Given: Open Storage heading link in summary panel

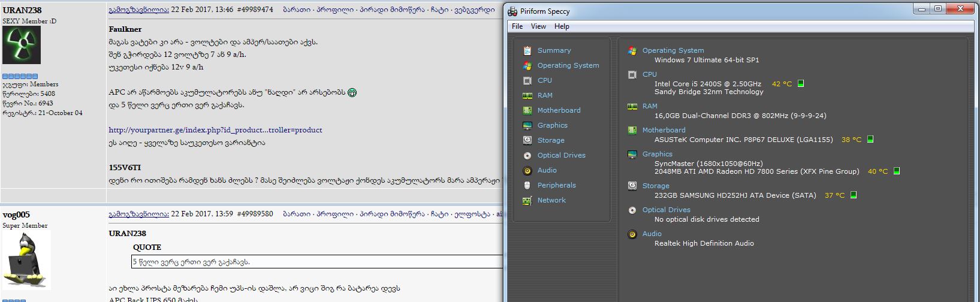Looking at the screenshot, I should (656, 186).
